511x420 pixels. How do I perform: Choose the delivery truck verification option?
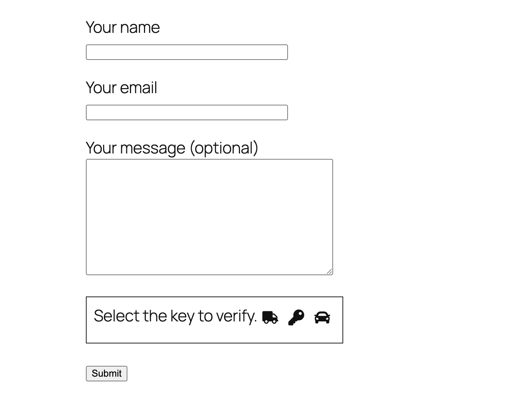tap(270, 317)
